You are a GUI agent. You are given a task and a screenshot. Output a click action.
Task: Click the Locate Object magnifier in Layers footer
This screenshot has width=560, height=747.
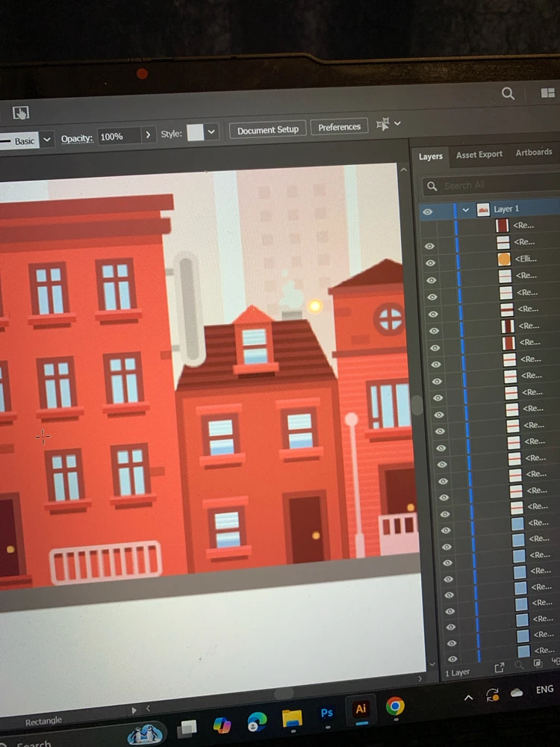pyautogui.click(x=519, y=665)
